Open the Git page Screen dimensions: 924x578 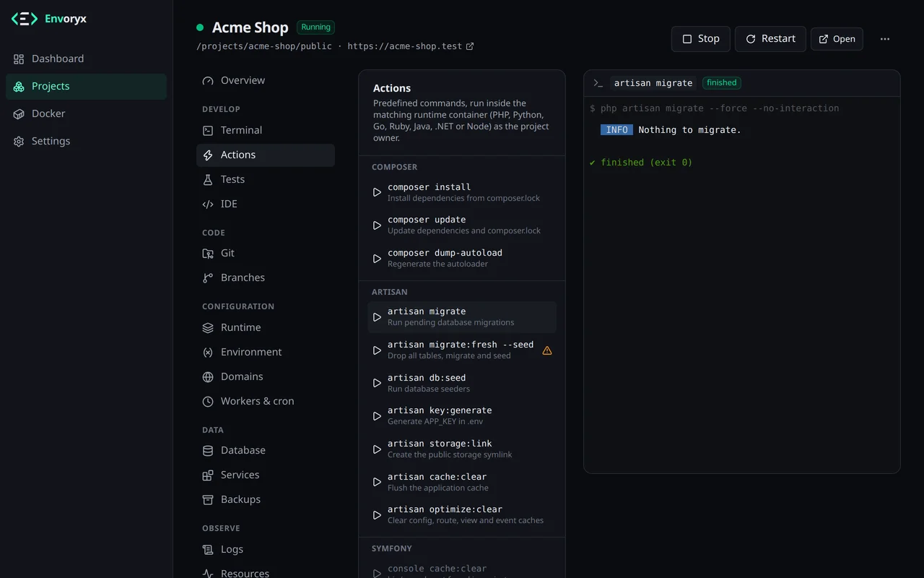tap(266, 253)
